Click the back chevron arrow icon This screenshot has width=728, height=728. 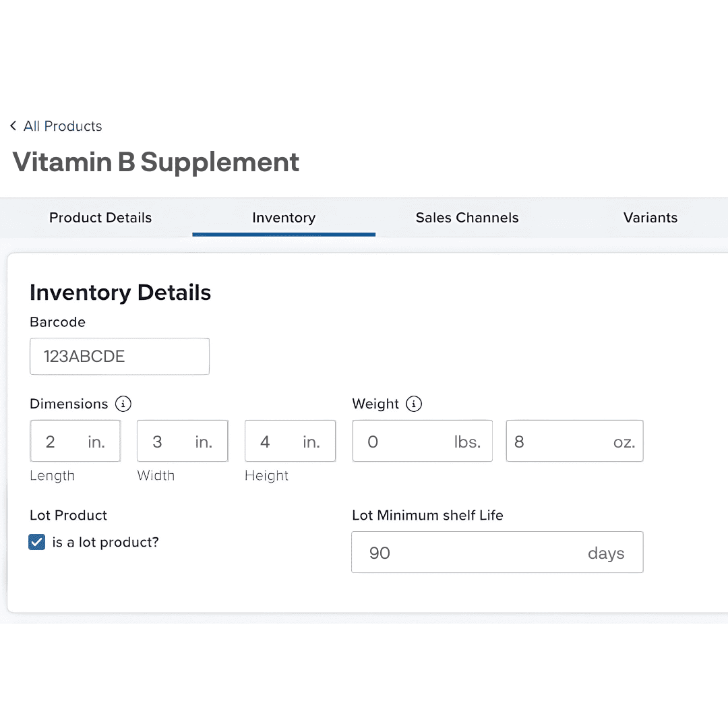coord(13,126)
